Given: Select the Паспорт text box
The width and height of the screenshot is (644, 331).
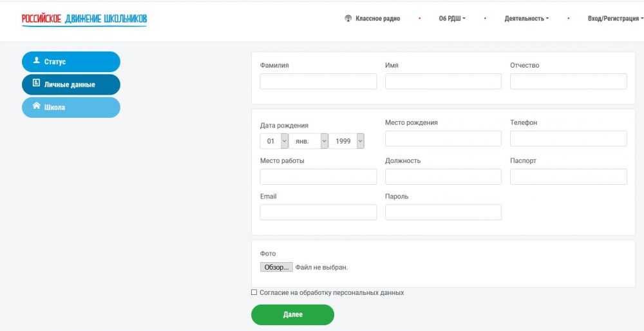Looking at the screenshot, I should tap(569, 176).
